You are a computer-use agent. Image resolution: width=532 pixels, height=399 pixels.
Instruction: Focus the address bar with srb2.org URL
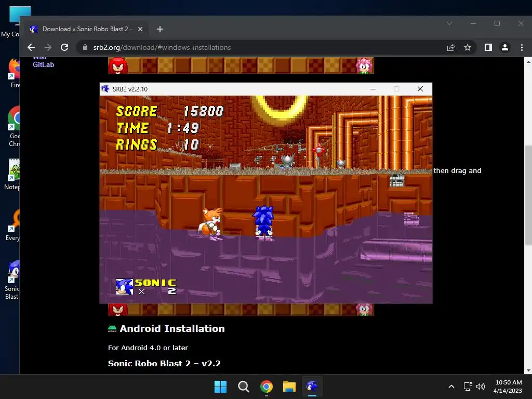click(x=261, y=47)
